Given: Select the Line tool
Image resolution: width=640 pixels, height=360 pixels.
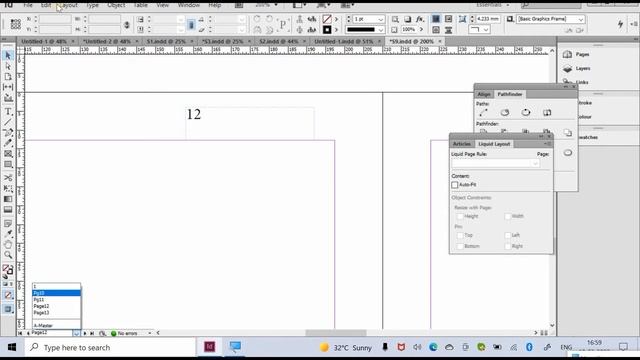Looking at the screenshot, I should coord(8,122).
